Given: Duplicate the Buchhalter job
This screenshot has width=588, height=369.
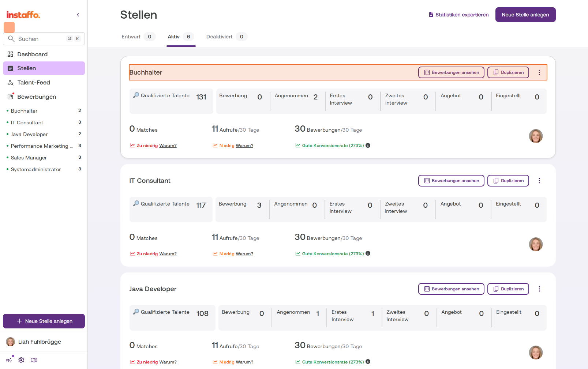Looking at the screenshot, I should (x=508, y=72).
